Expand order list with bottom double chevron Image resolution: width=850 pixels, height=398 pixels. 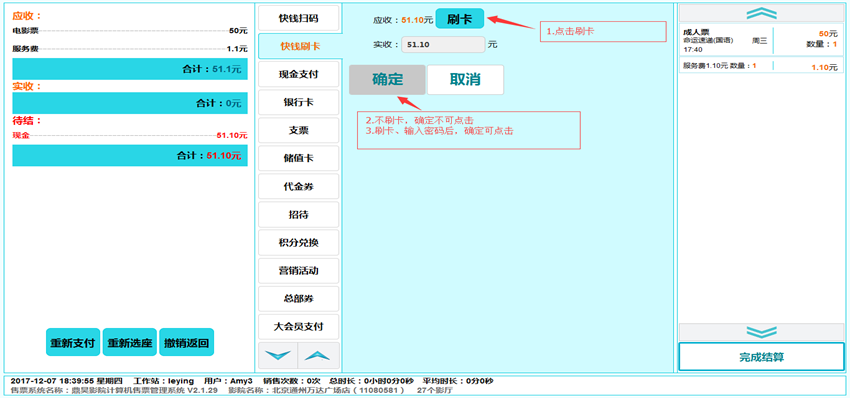click(761, 332)
